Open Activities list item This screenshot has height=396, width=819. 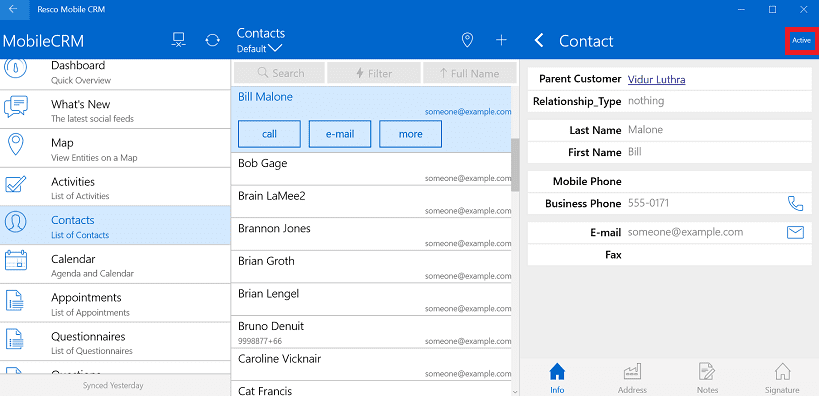point(115,188)
